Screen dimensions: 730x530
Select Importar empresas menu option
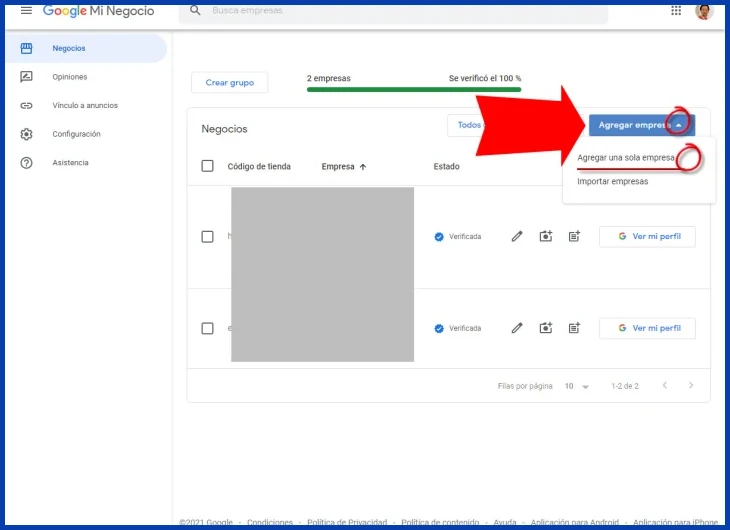(613, 181)
